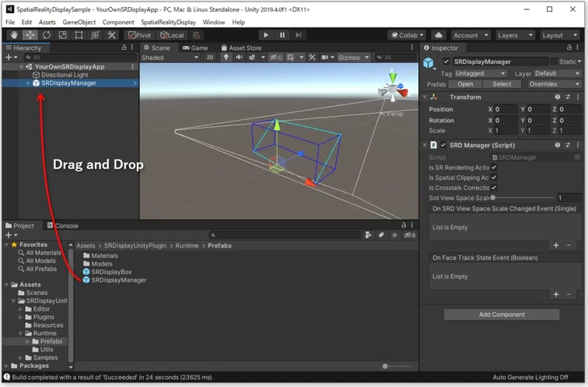This screenshot has height=387, width=588.
Task: Toggle Is SR Rendering Active checkbox
Action: click(x=493, y=167)
